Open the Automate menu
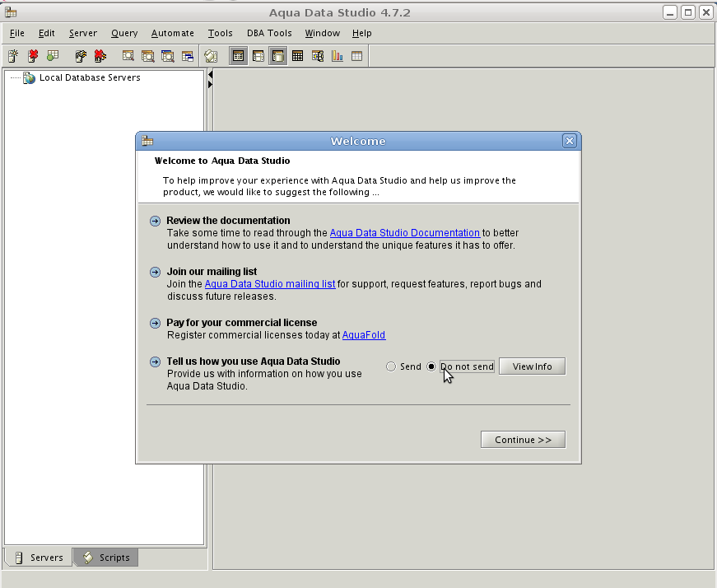This screenshot has width=717, height=588. (x=173, y=33)
